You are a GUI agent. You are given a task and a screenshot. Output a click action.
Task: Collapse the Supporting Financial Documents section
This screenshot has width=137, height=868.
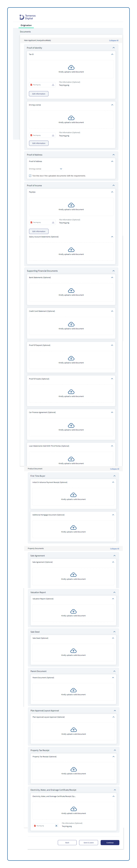pos(113,271)
